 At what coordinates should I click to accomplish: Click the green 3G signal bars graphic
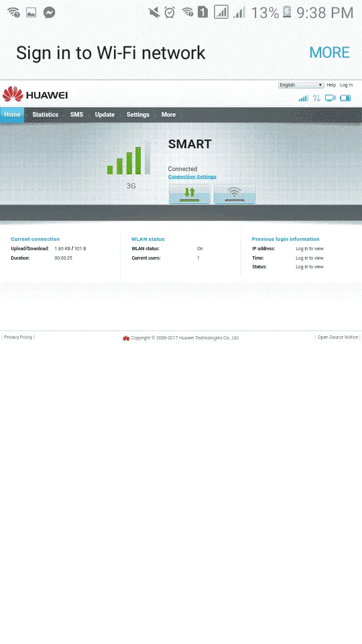click(x=129, y=158)
